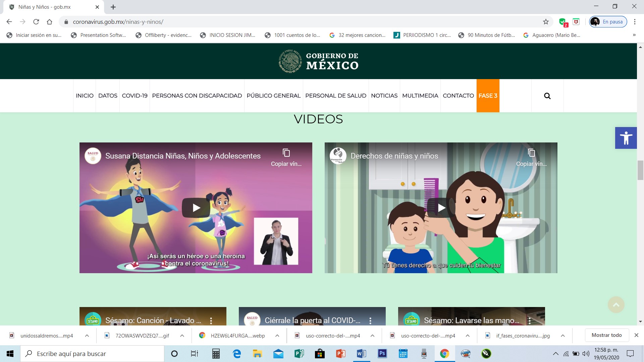
Task: Select the orange FASE 3 tab
Action: pos(488,96)
